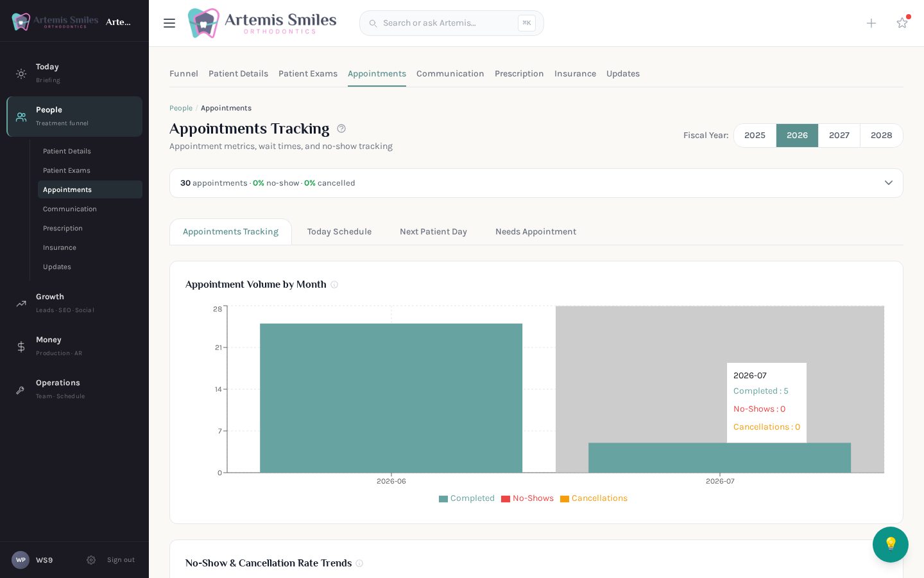Image resolution: width=924 pixels, height=578 pixels.
Task: Click the Today sun icon
Action: [21, 74]
